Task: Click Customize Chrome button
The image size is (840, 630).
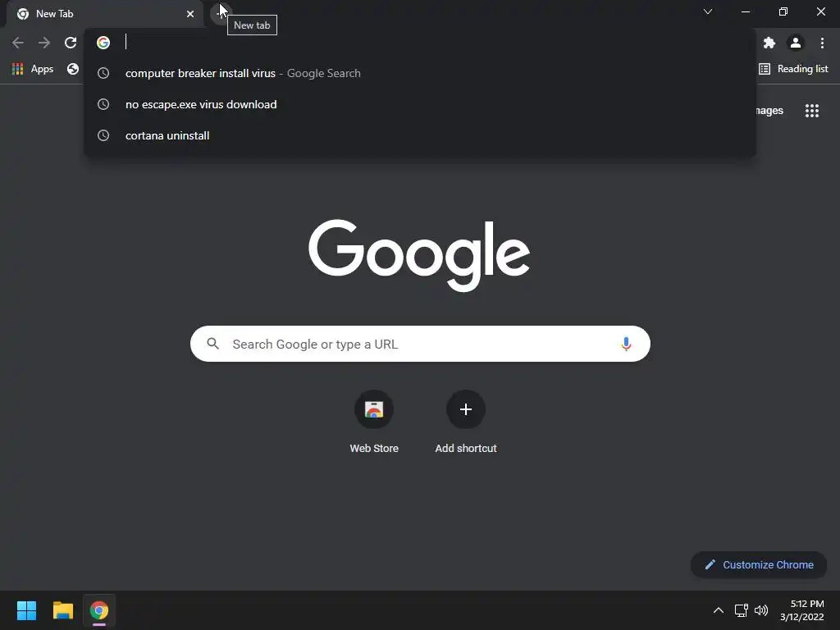Action: tap(759, 564)
